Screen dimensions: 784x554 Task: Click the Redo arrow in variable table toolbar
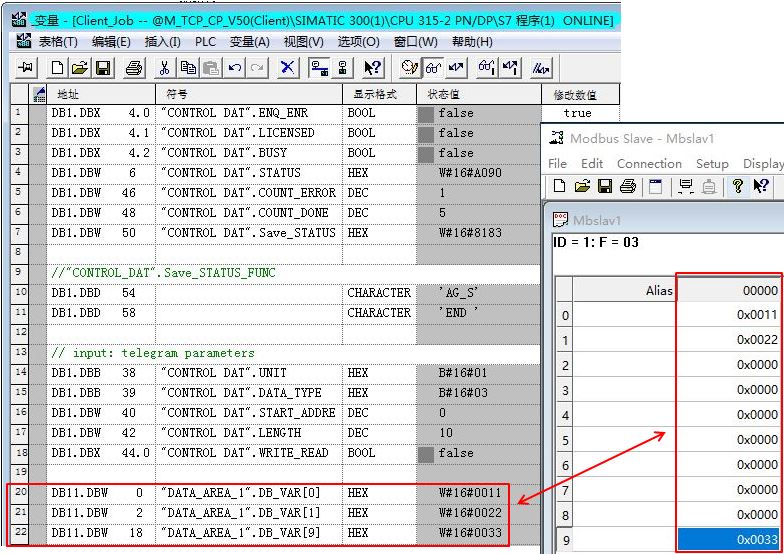pyautogui.click(x=257, y=68)
